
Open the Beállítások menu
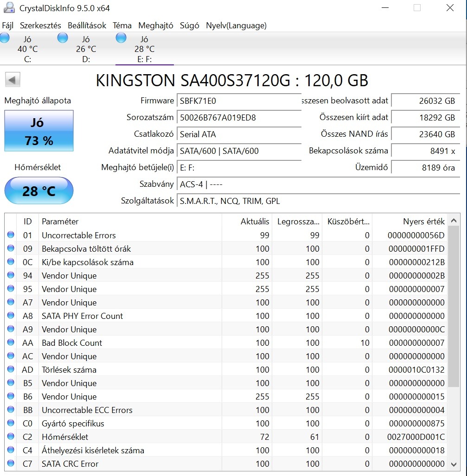[x=87, y=25]
